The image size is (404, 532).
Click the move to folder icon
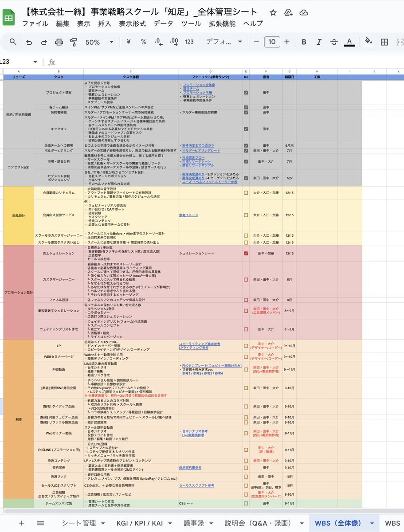pyautogui.click(x=289, y=13)
